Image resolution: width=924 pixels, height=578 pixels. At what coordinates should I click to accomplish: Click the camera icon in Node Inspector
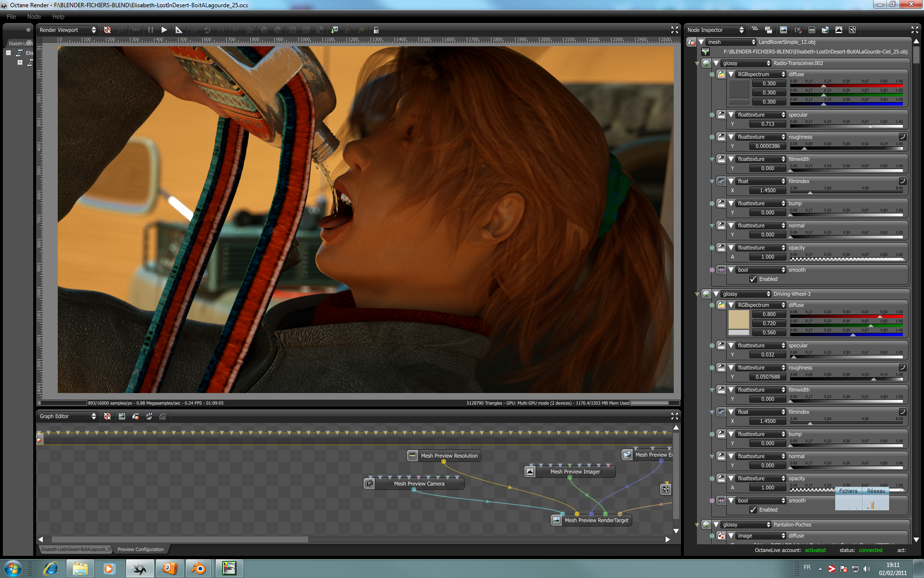[x=798, y=30]
